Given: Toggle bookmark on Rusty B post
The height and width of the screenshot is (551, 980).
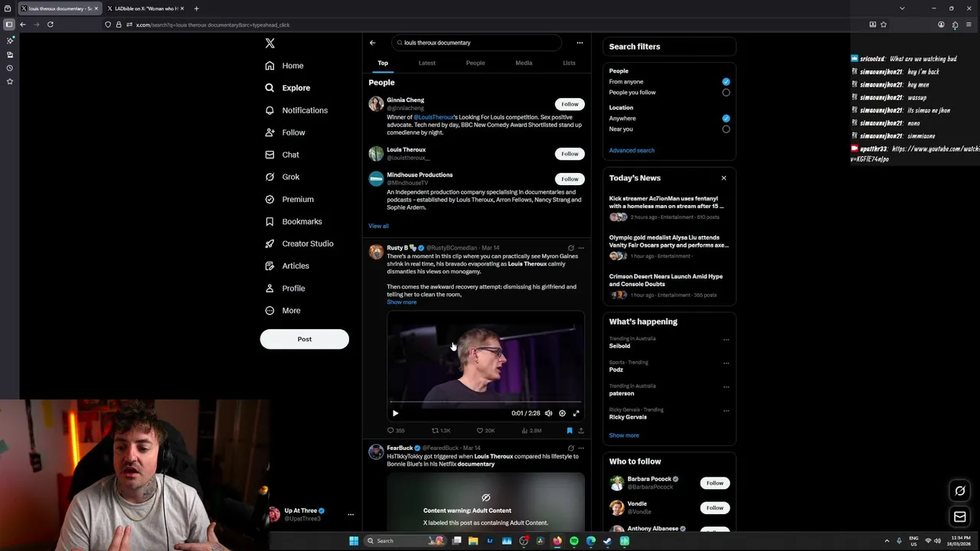Looking at the screenshot, I should (x=569, y=431).
